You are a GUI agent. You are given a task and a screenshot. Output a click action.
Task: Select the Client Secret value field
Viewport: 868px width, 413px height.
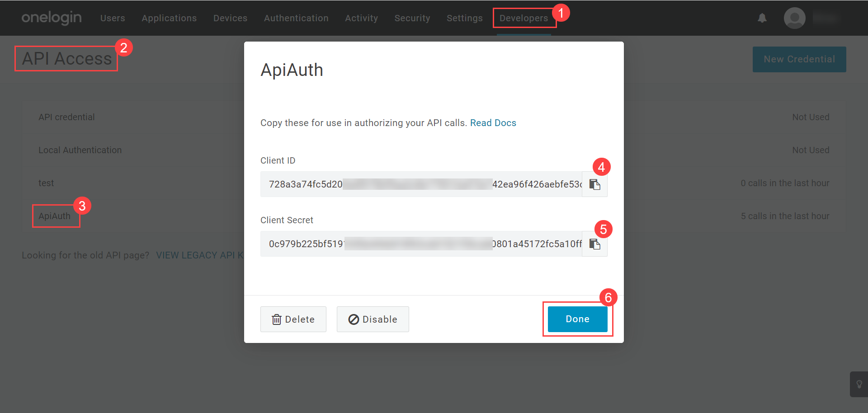tap(420, 244)
